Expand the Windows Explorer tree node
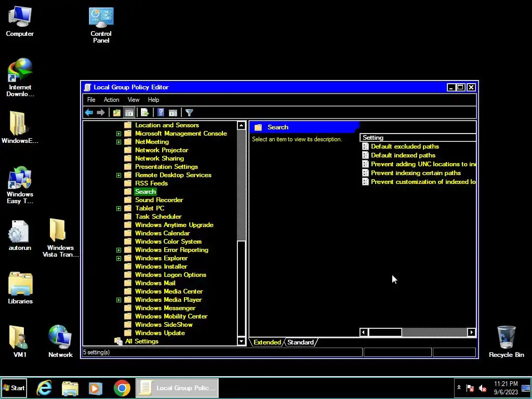This screenshot has width=532, height=399. 118,258
